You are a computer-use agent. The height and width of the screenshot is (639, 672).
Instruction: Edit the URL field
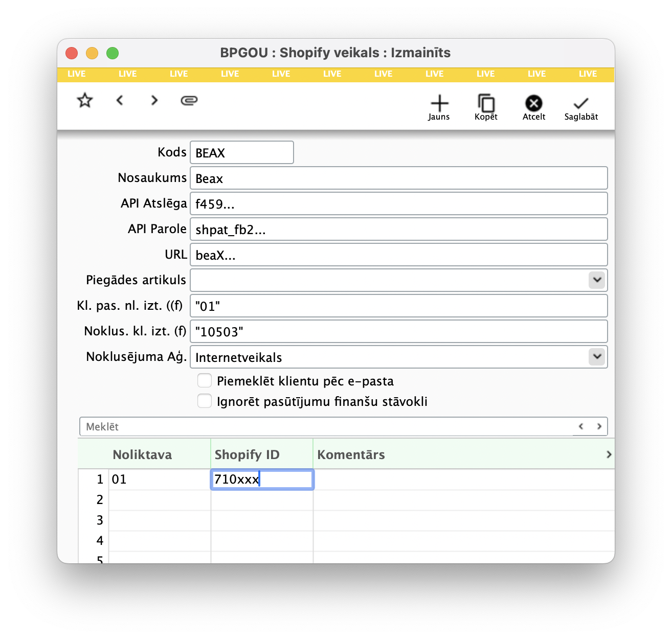coord(399,255)
